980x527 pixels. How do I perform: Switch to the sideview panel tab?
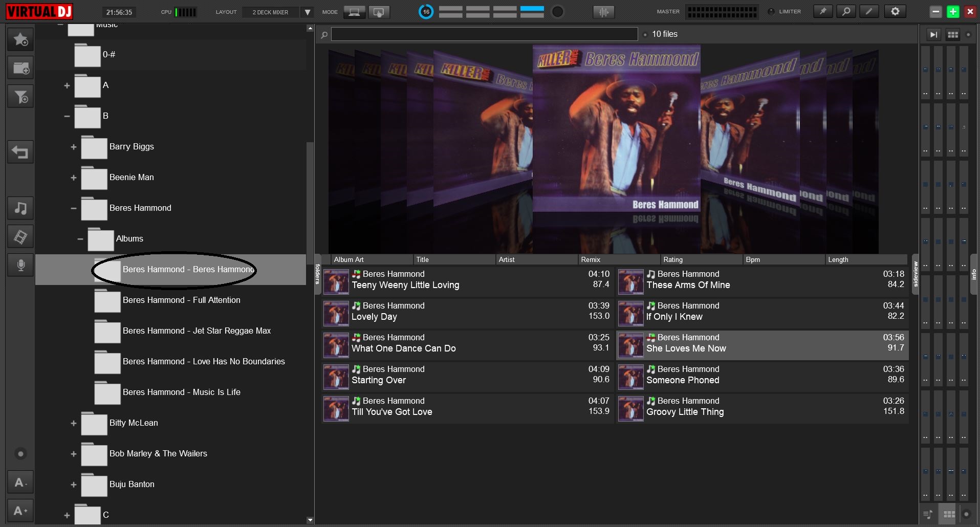(x=916, y=274)
